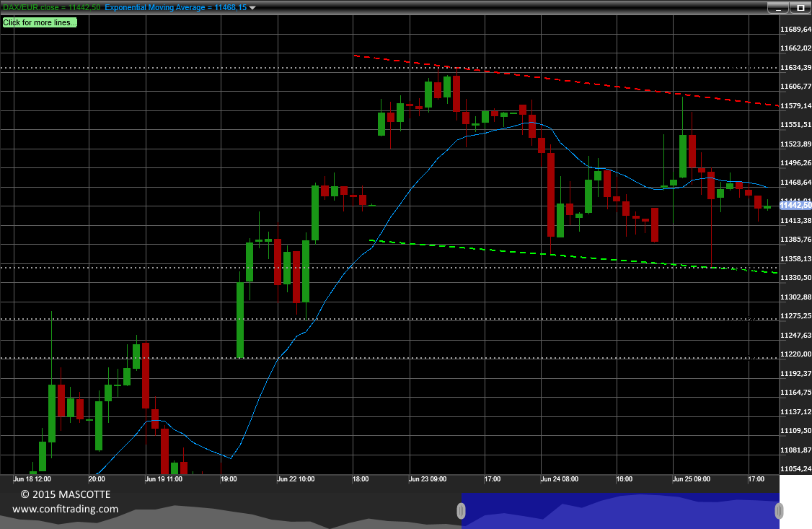812x529 pixels.
Task: Click the 11164,75 price axis label
Action: point(795,392)
